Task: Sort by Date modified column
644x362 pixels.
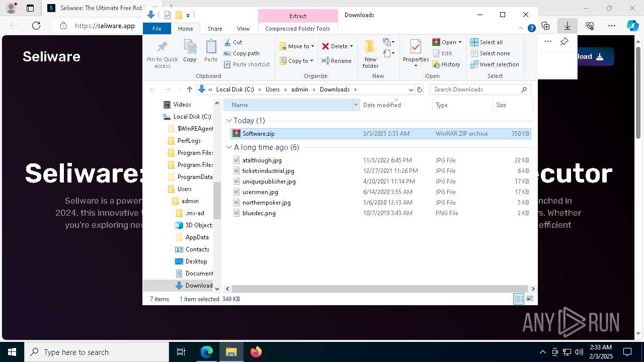Action: click(x=395, y=105)
